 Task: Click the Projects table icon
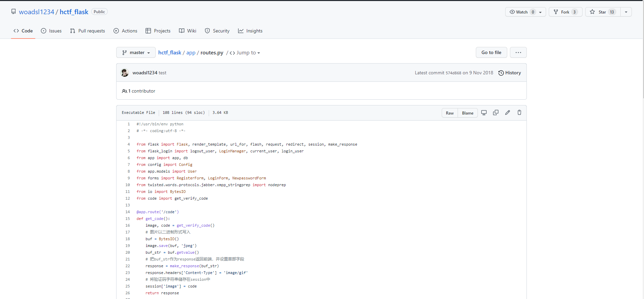pyautogui.click(x=148, y=31)
